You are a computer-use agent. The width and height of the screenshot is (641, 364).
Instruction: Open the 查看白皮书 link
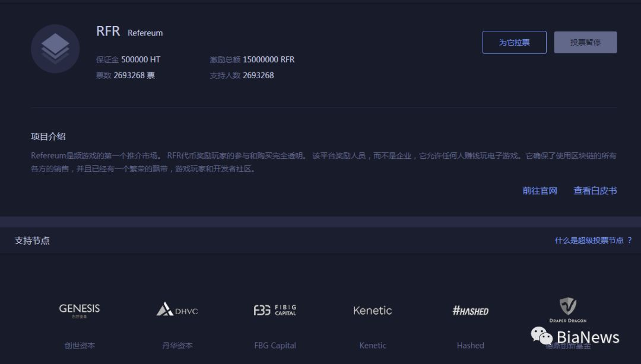point(595,191)
